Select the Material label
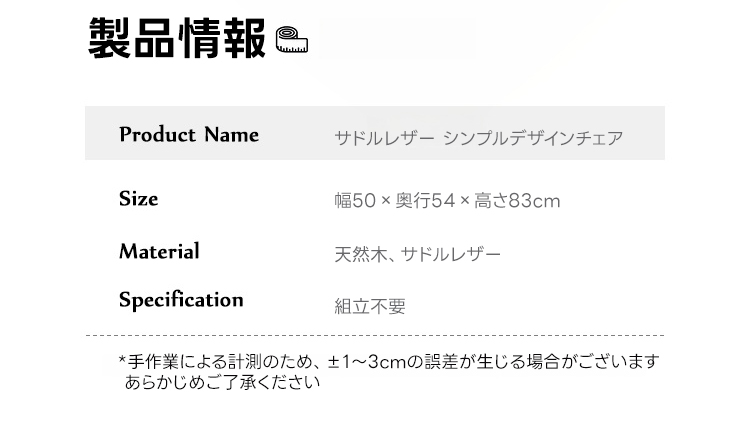Screen dimensions: 750x439 [x=159, y=251]
